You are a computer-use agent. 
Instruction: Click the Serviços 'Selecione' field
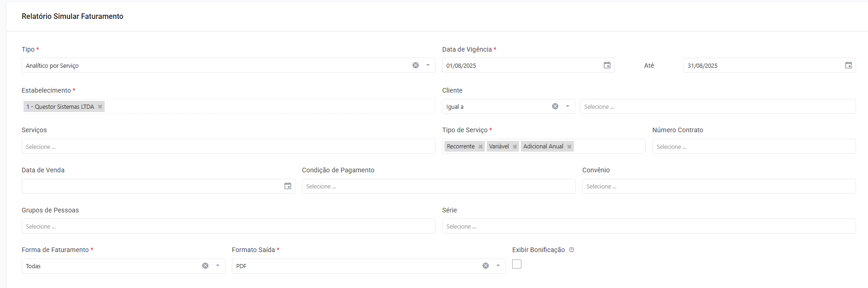click(184, 146)
